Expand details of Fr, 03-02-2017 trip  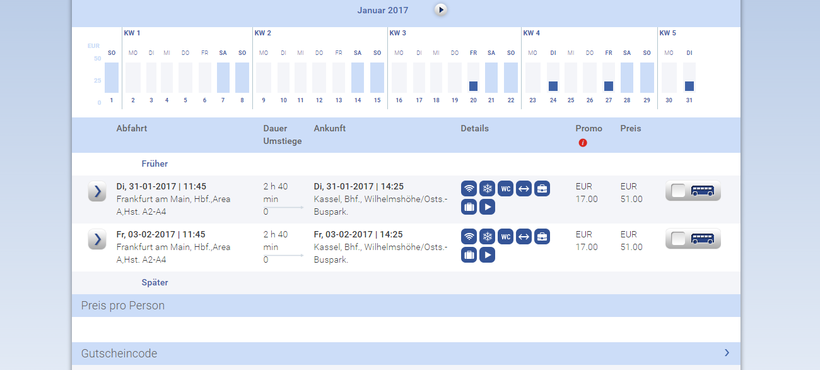(97, 239)
